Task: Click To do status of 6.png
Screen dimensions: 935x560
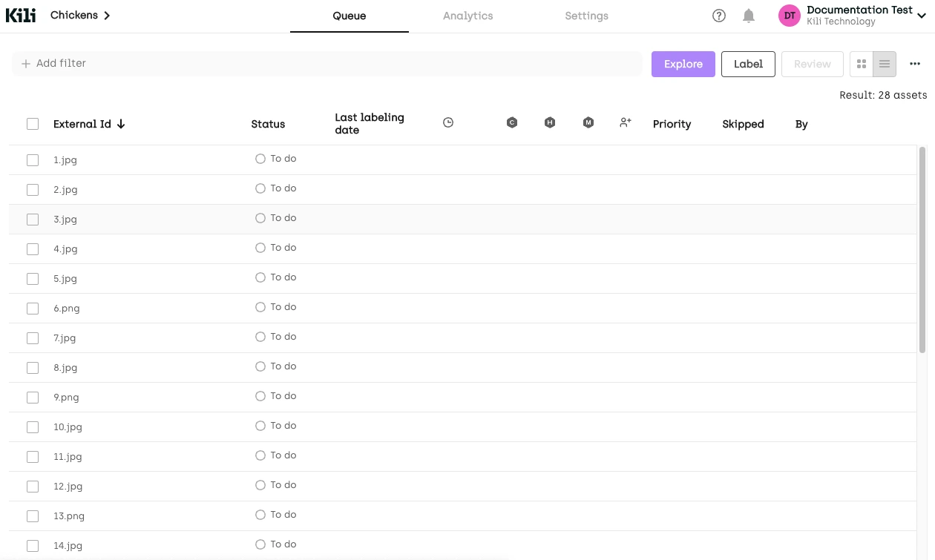Action: [x=276, y=307]
